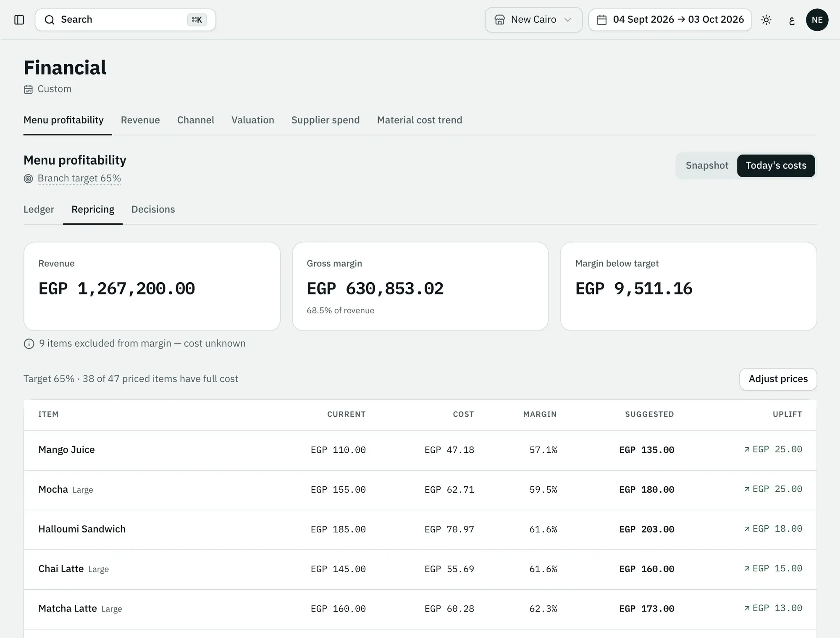The image size is (840, 638).
Task: Open the date range picker
Action: click(670, 20)
